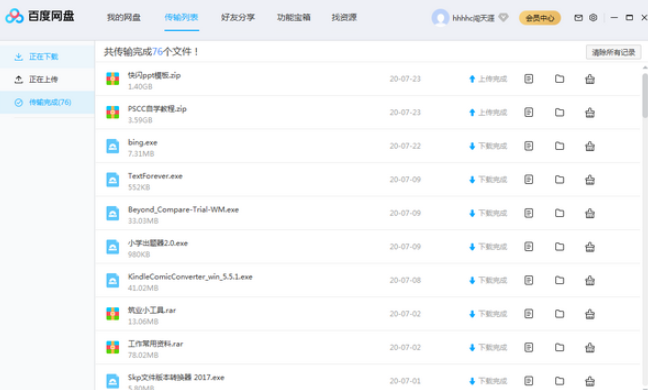Open file icon for 筑业小工具.rar row
This screenshot has width=648, height=390.
(x=529, y=314)
